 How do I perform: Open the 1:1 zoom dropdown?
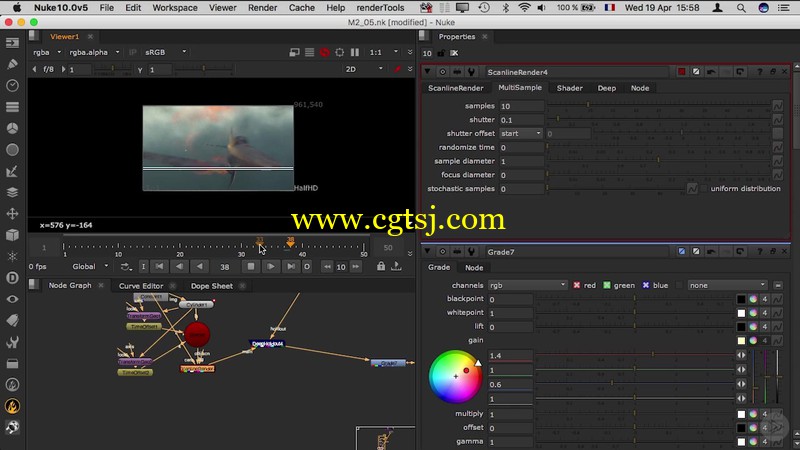pyautogui.click(x=384, y=52)
